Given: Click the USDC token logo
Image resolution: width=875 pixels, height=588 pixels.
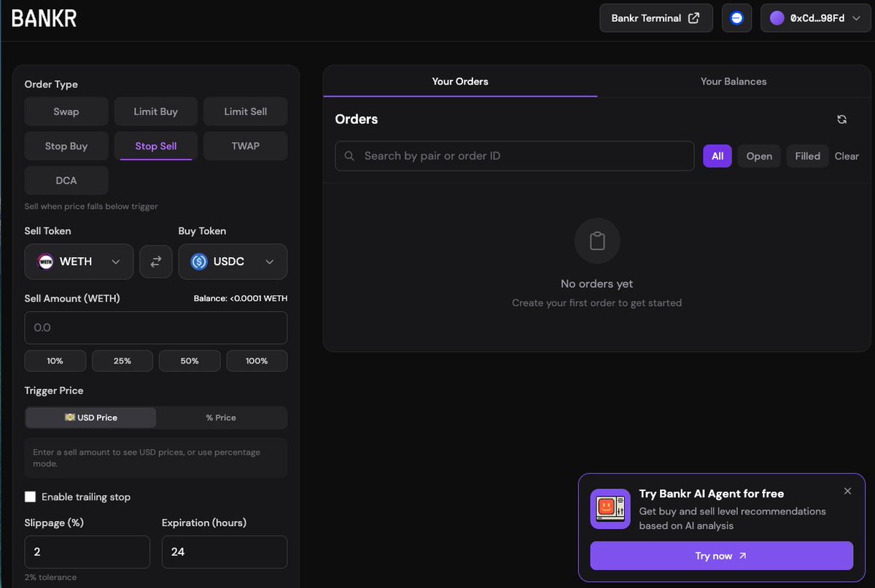Looking at the screenshot, I should (199, 262).
